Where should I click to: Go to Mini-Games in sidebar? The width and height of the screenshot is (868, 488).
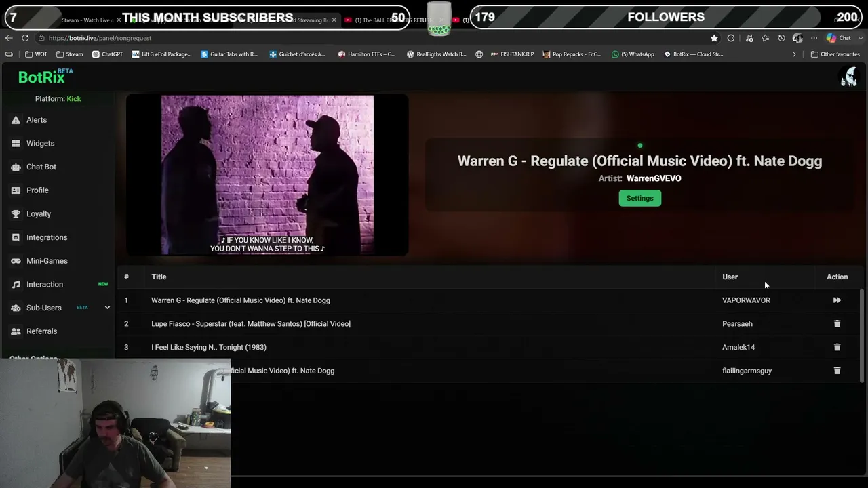pyautogui.click(x=47, y=261)
